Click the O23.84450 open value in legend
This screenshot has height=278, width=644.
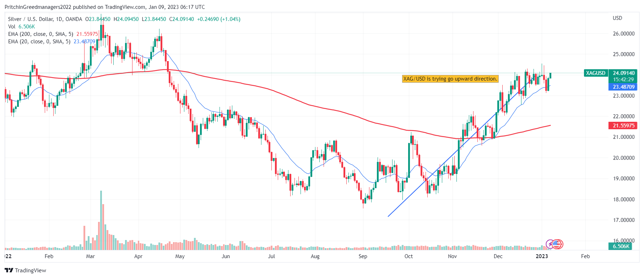click(x=98, y=19)
